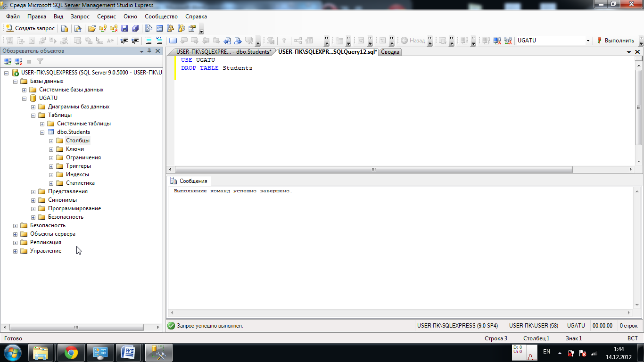Open the Сервис menu
Image resolution: width=644 pixels, height=362 pixels.
click(x=107, y=16)
